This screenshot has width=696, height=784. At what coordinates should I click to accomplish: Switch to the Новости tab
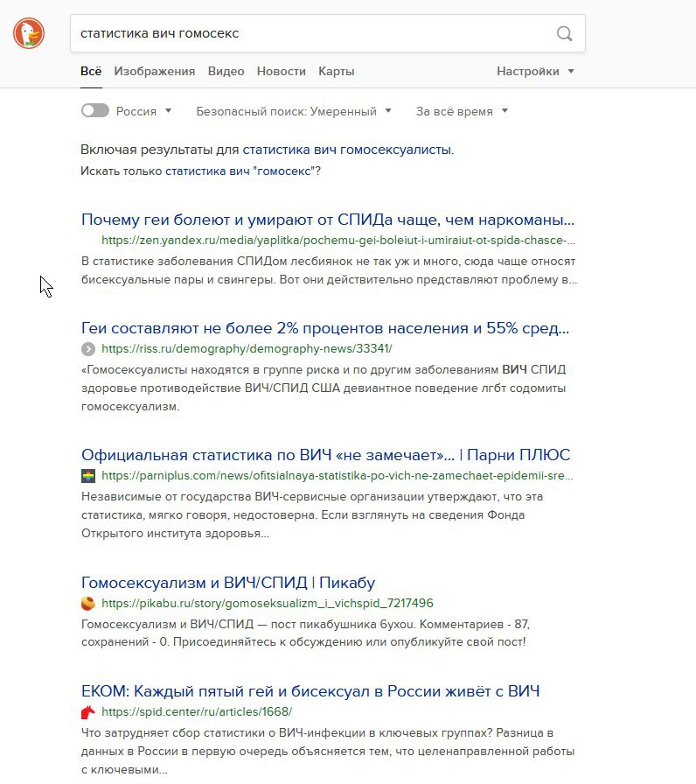click(x=282, y=72)
